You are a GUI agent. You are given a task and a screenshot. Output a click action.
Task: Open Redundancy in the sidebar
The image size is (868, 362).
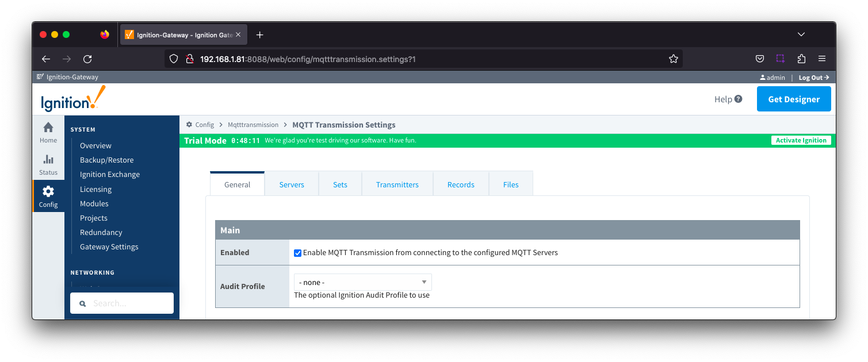tap(101, 232)
